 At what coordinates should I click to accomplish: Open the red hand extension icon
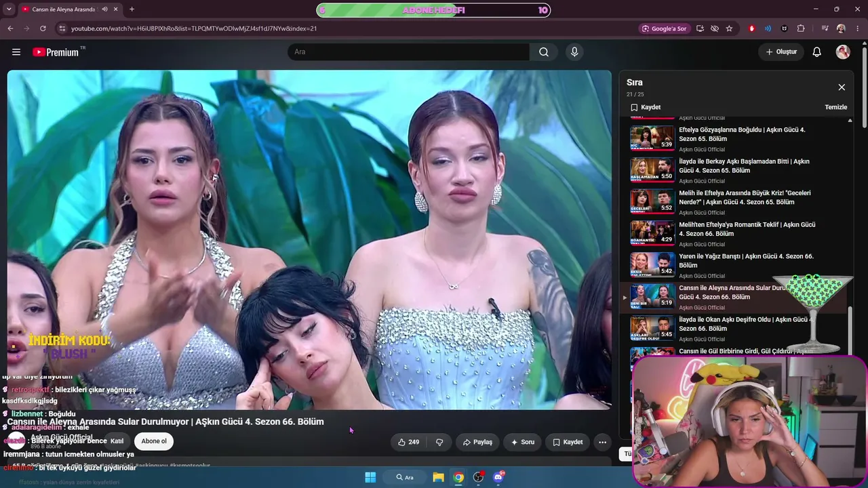(x=751, y=28)
